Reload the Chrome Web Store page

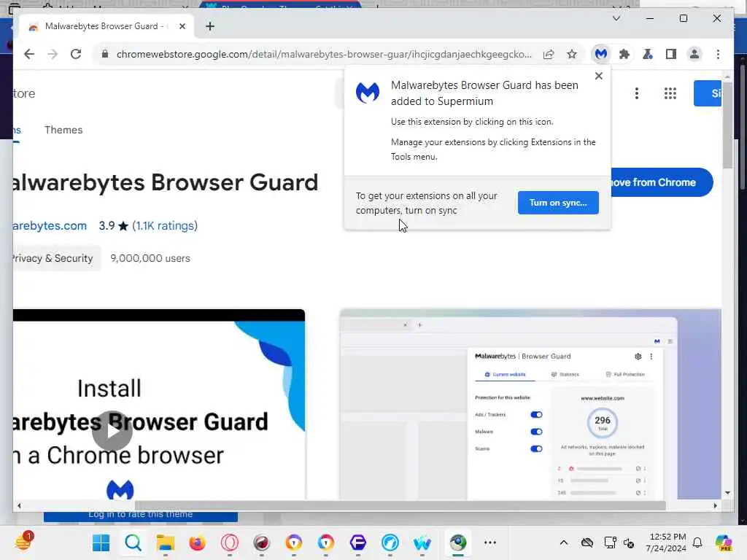76,54
